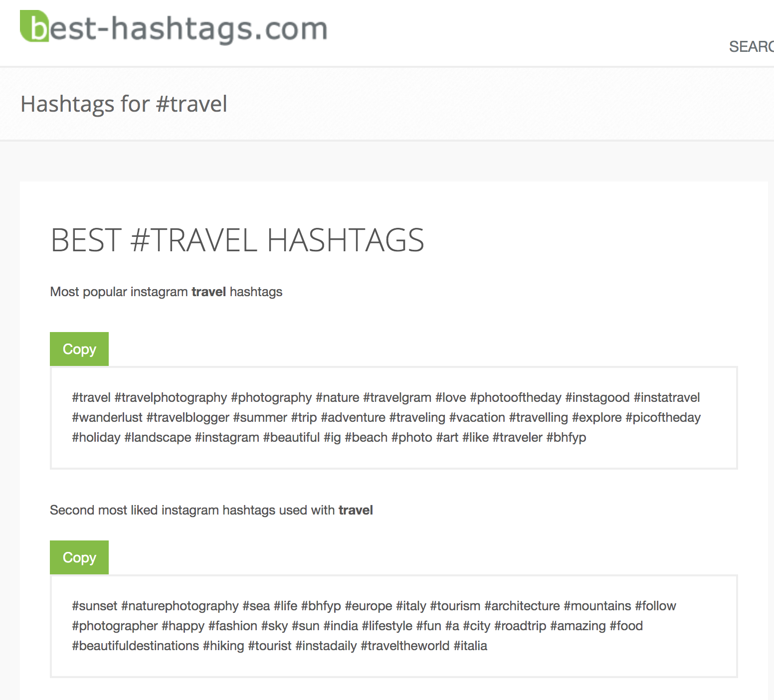Image resolution: width=774 pixels, height=700 pixels.
Task: Copy the second most liked hashtags
Action: pos(79,557)
